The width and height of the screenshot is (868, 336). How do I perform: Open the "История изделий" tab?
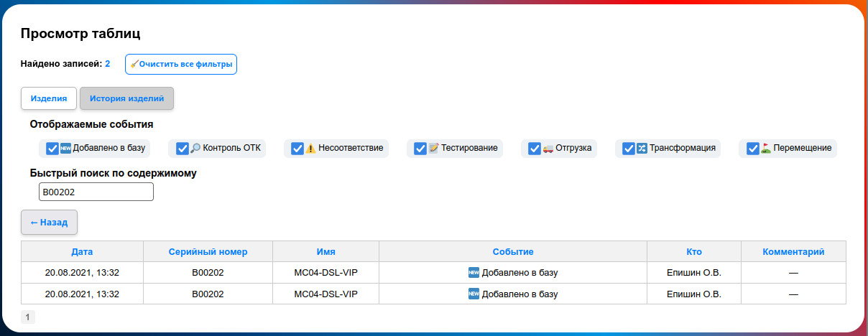pos(126,98)
